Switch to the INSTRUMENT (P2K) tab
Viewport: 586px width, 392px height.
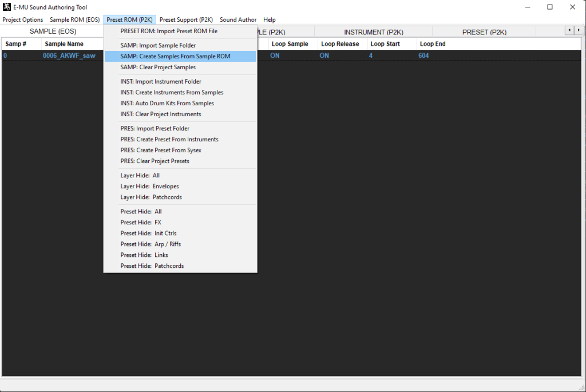pyautogui.click(x=373, y=32)
